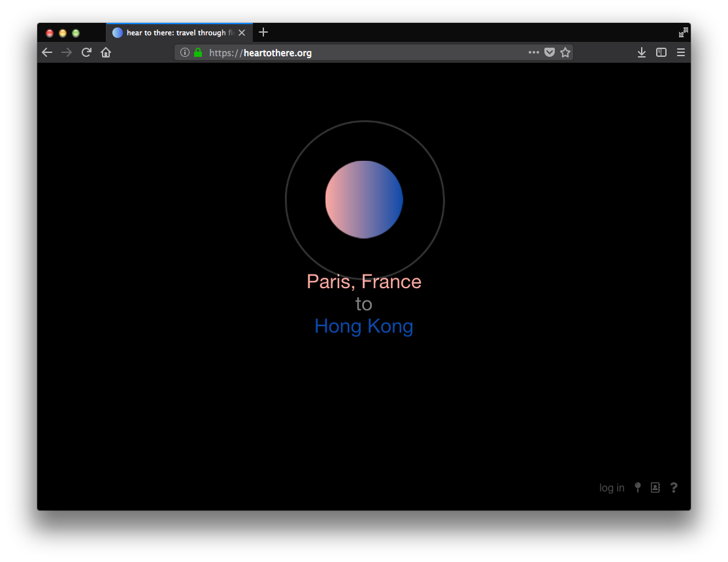This screenshot has width=728, height=562.
Task: Show site information from the padlock
Action: [x=198, y=53]
